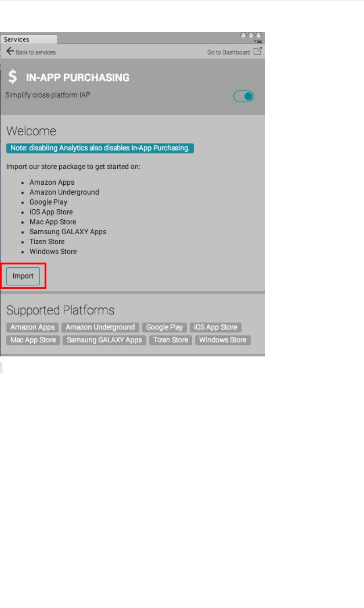Click the 'Google Play' list item
Image resolution: width=364 pixels, height=608 pixels.
[48, 202]
